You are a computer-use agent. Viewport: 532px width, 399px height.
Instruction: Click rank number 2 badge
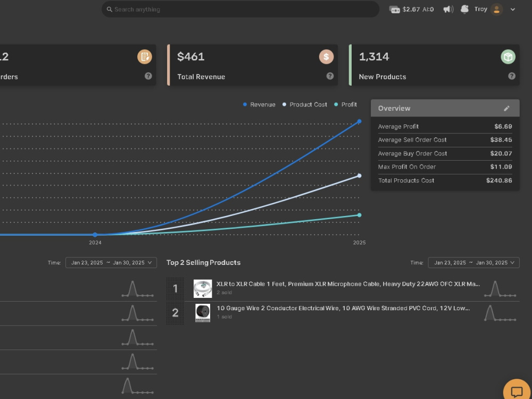pos(175,313)
